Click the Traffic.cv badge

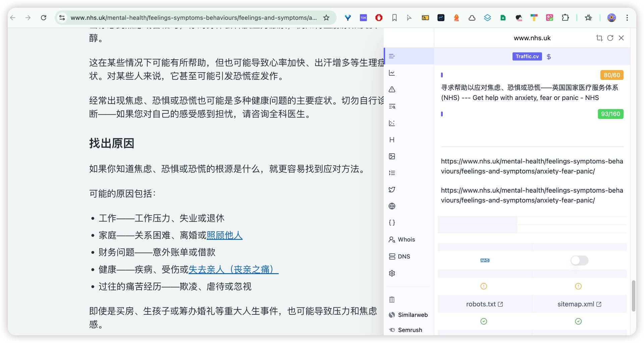point(527,56)
